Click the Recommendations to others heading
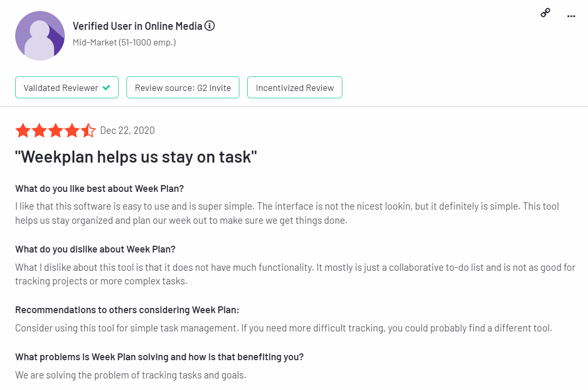The image size is (588, 390). coord(127,309)
